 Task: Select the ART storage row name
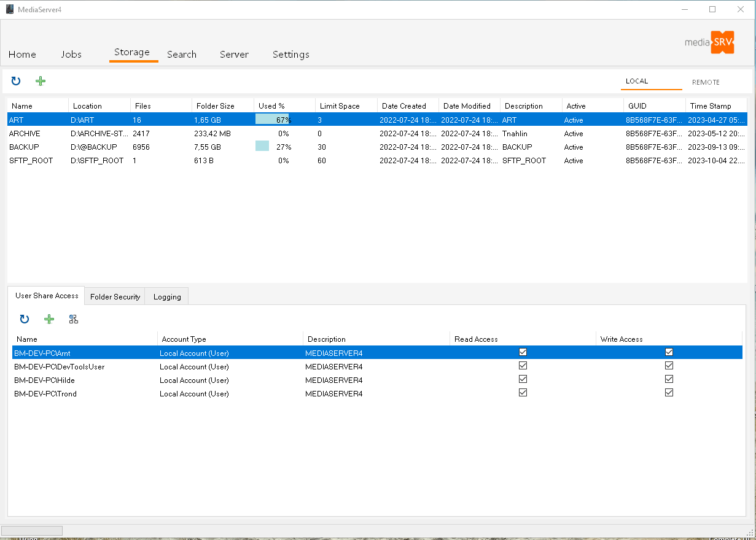[16, 120]
